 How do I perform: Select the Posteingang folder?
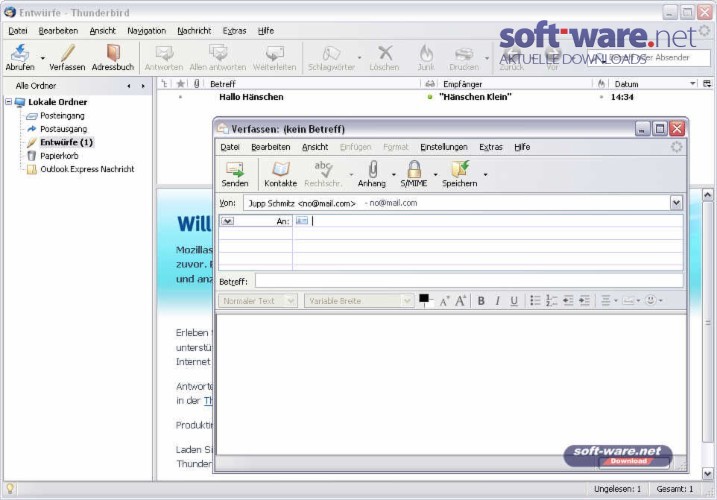[x=62, y=116]
